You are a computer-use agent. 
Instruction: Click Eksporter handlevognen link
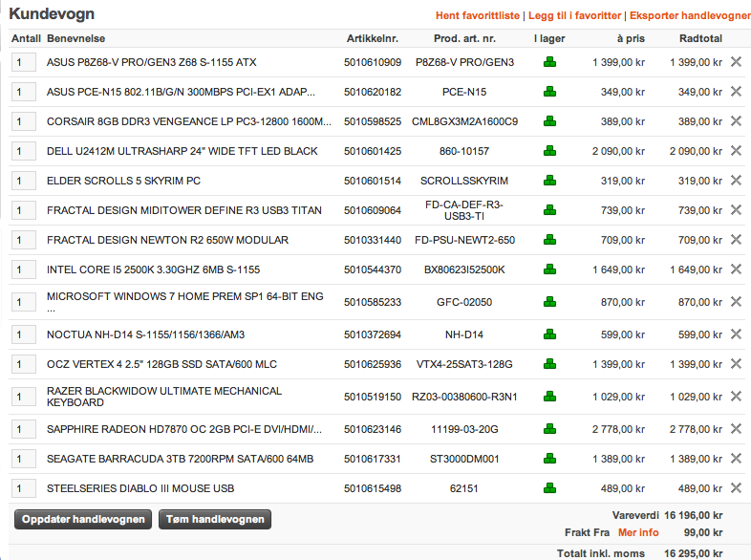tap(690, 15)
